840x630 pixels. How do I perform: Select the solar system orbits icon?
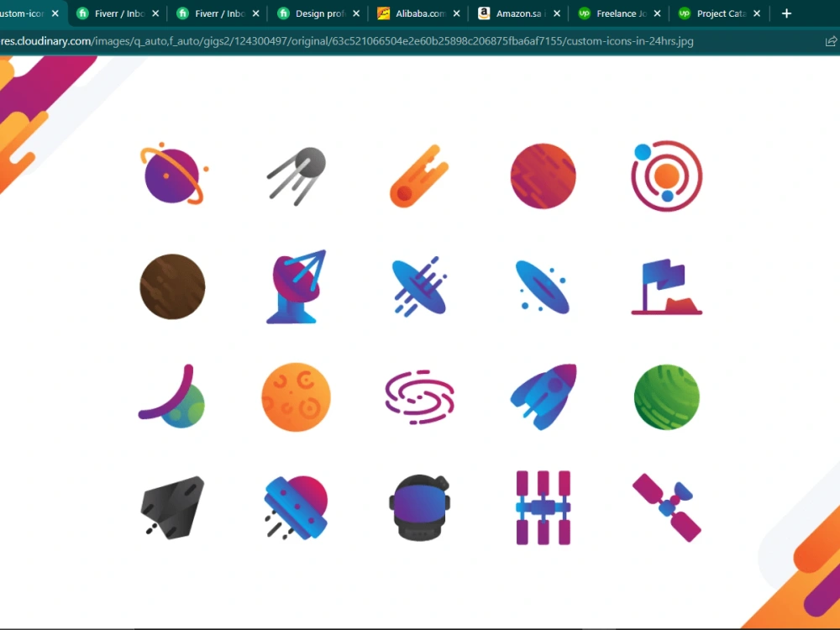(x=666, y=174)
